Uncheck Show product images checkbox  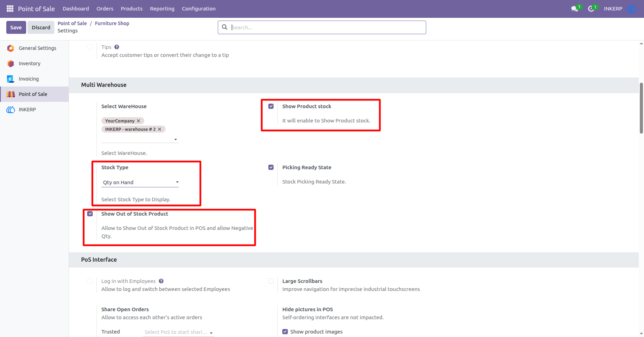(285, 332)
